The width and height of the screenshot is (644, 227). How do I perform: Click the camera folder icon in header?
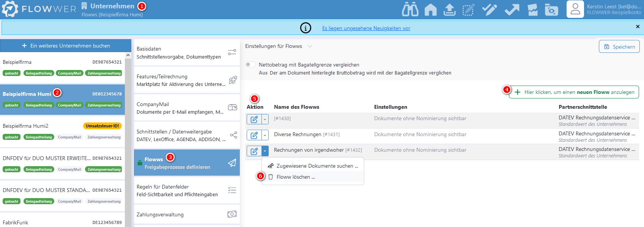point(551,10)
